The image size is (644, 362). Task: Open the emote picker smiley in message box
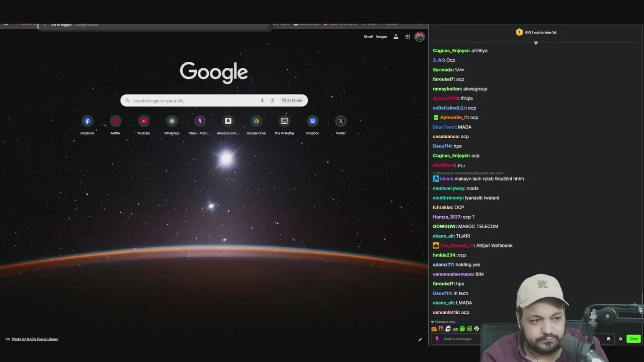coord(608,339)
